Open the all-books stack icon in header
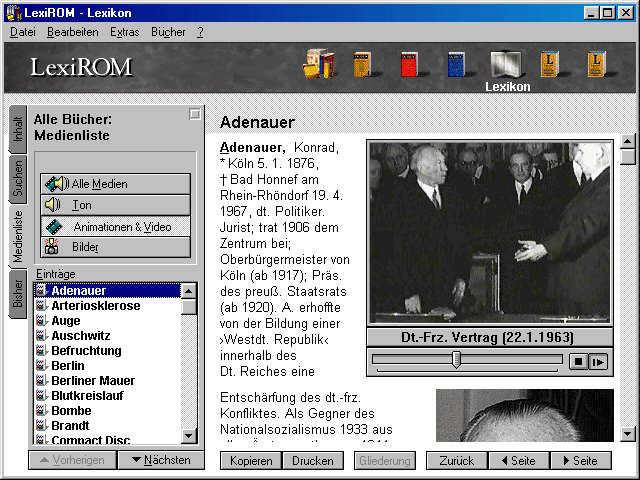Viewport: 640px width, 480px height. point(319,63)
